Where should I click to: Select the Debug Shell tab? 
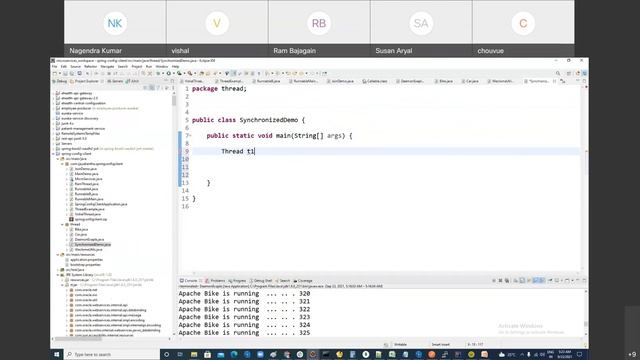[x=261, y=281]
